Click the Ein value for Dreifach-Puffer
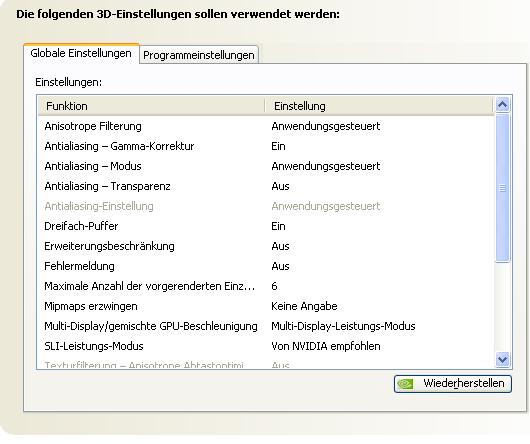530x444 pixels. tap(279, 226)
